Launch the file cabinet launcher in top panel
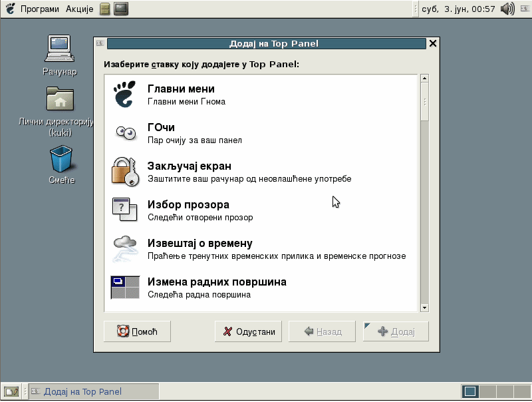This screenshot has height=402, width=532. click(x=105, y=9)
